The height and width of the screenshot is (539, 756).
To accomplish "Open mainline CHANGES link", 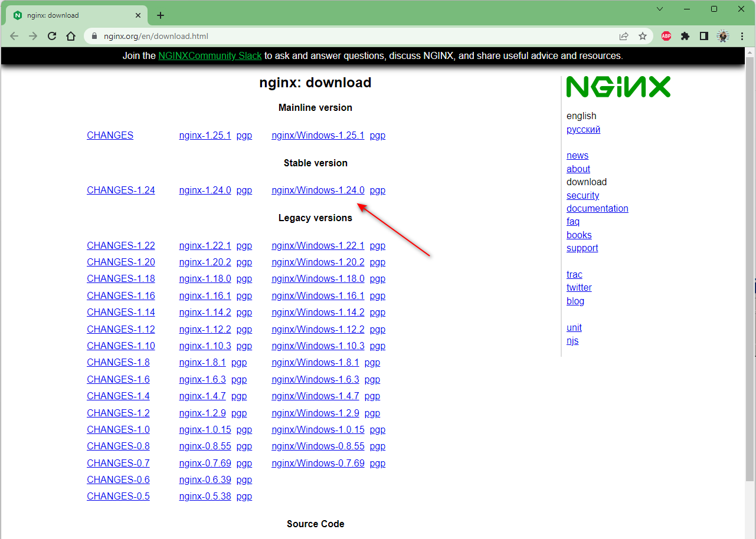I will [110, 135].
